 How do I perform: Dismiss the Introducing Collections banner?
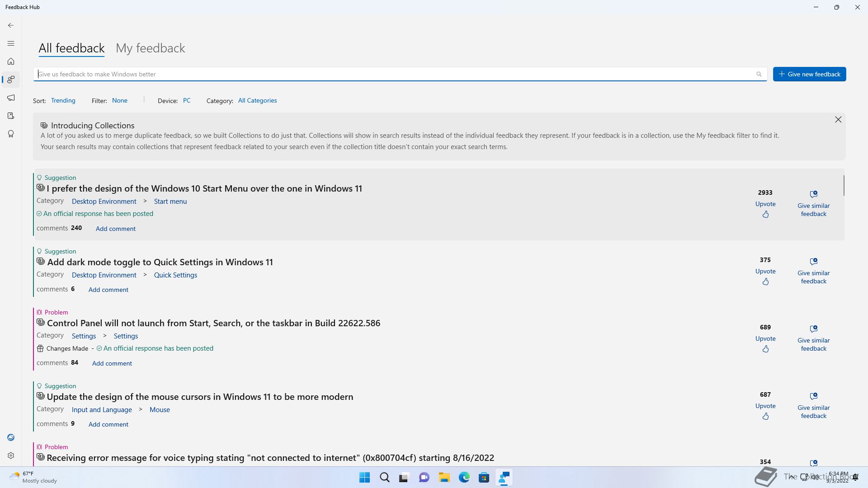(838, 119)
